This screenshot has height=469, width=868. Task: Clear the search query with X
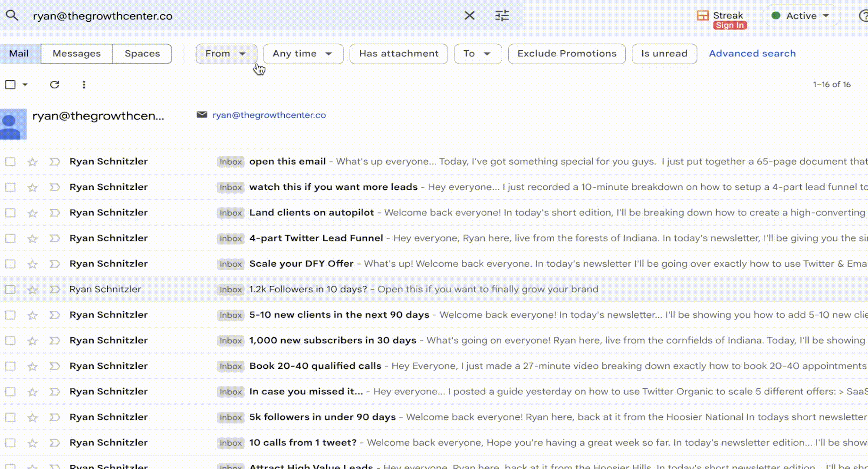(470, 16)
